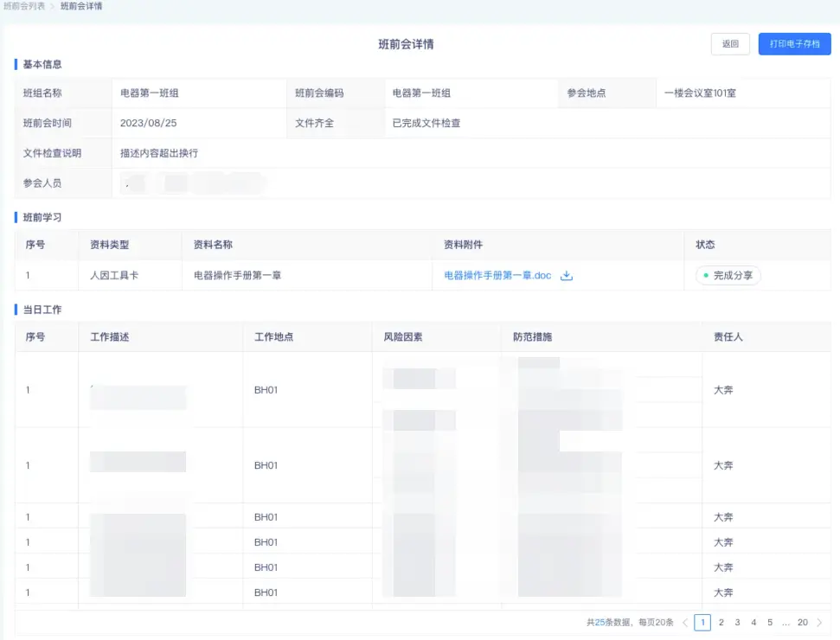Go to pagination page 5

pos(770,623)
